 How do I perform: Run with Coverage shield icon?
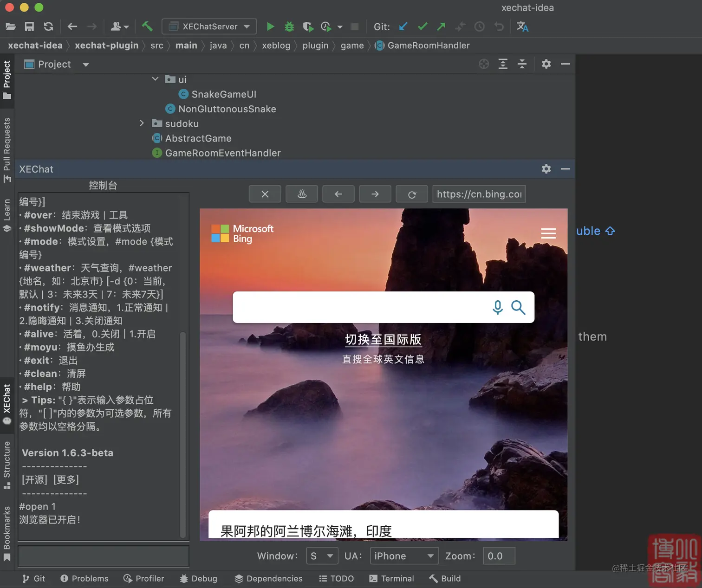point(307,26)
